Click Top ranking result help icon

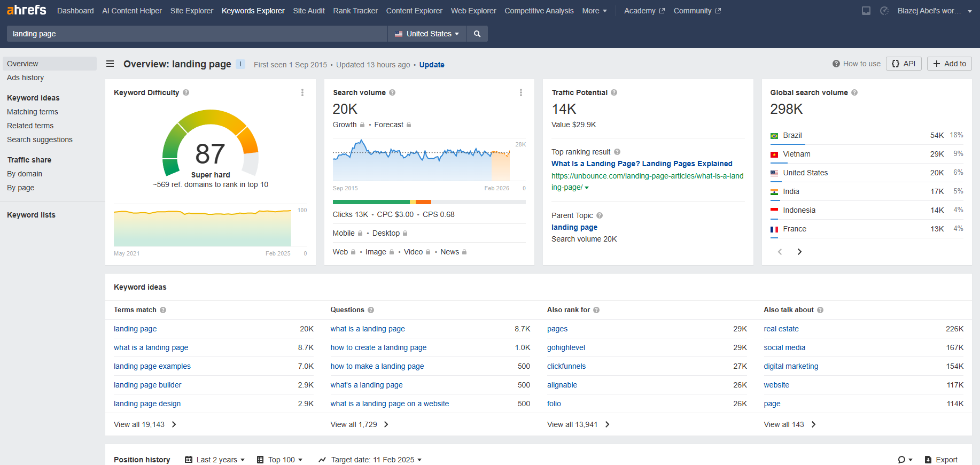617,152
